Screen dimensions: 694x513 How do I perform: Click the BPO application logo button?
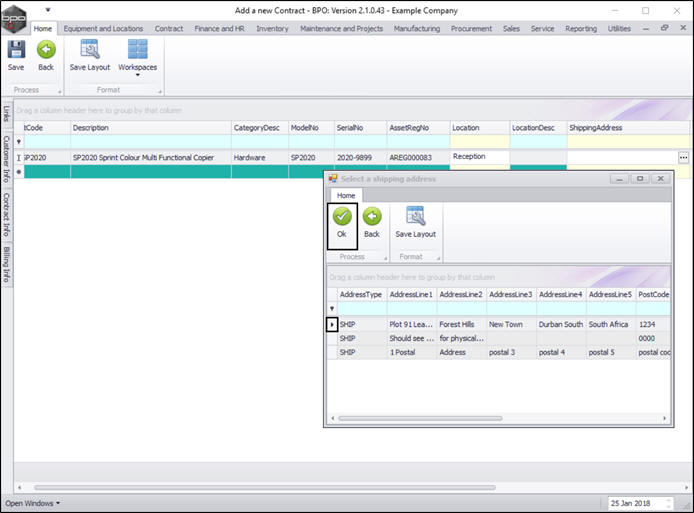pyautogui.click(x=13, y=19)
